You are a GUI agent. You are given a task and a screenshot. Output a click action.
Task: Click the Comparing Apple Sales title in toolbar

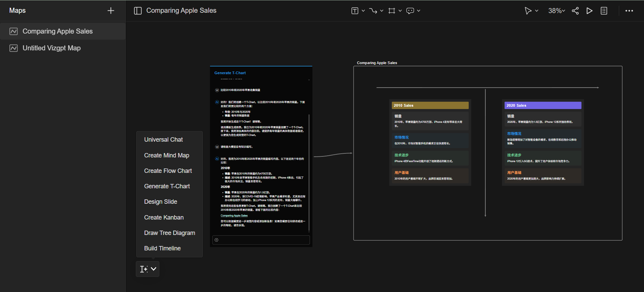tap(181, 11)
